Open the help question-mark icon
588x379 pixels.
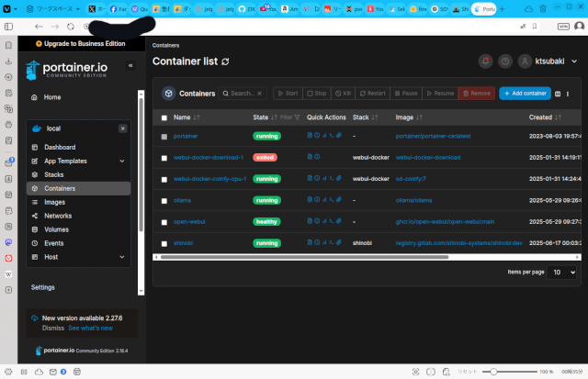(505, 61)
